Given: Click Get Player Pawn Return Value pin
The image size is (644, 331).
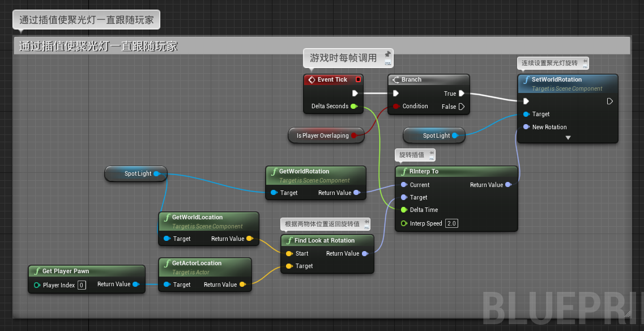Looking at the screenshot, I should 135,284.
